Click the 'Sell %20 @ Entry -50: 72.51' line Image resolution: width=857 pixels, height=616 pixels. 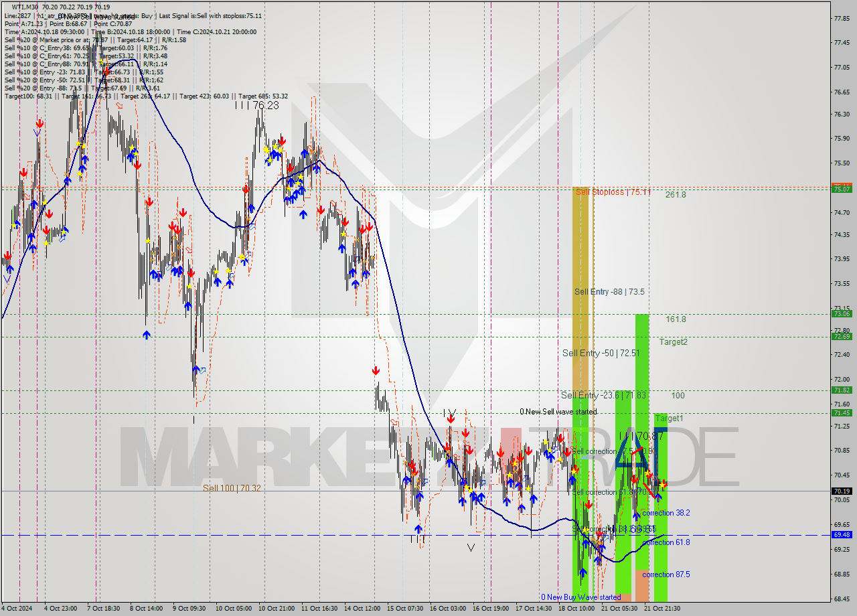point(84,80)
